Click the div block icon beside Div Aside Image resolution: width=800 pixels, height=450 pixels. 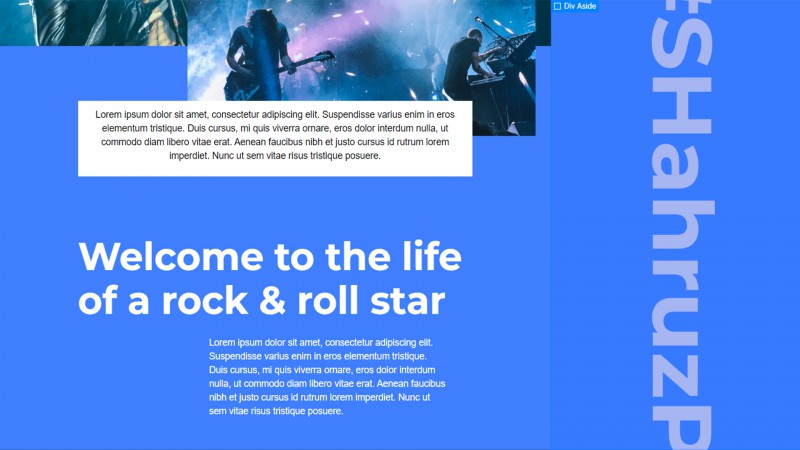point(557,6)
